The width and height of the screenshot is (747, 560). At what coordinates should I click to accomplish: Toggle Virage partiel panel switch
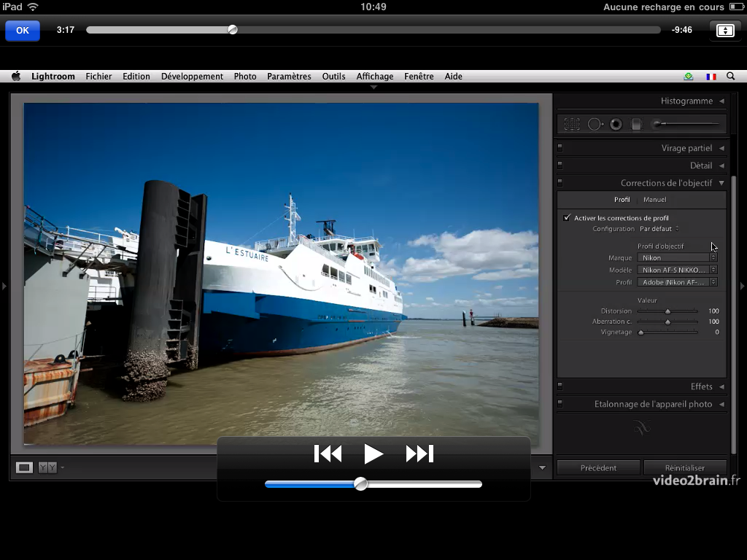560,148
